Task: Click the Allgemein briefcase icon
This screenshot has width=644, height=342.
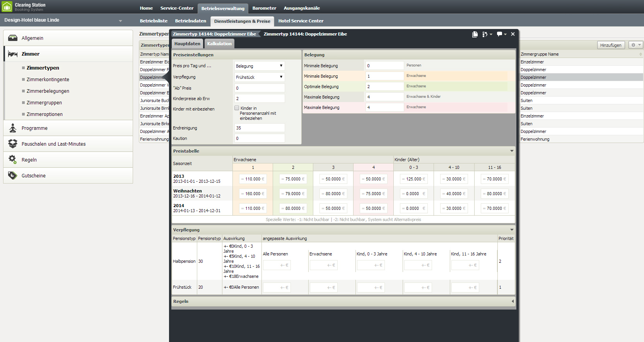Action: [x=13, y=38]
